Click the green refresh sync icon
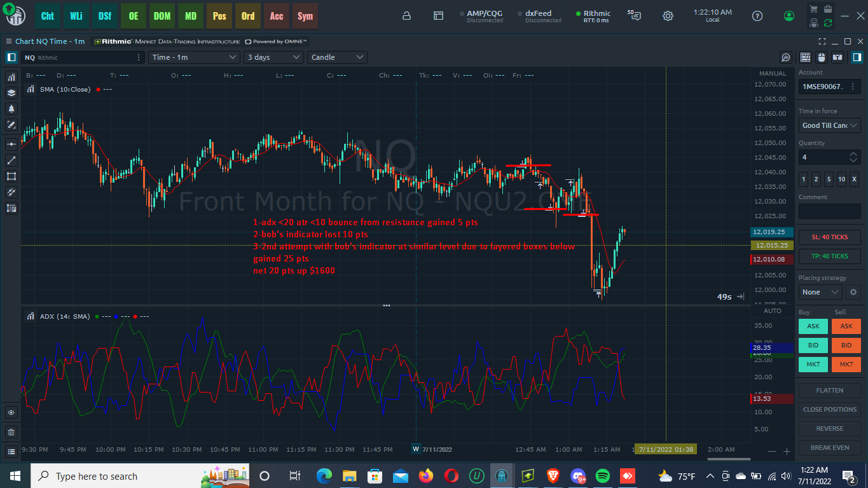 click(x=827, y=23)
